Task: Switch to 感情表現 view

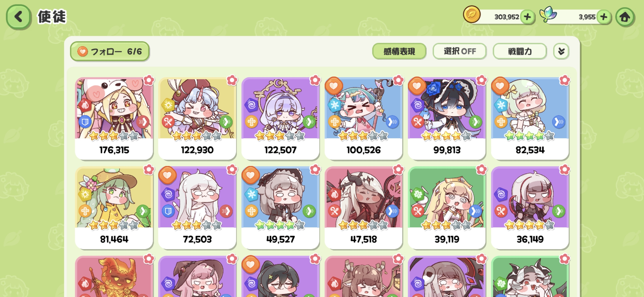Action: click(399, 51)
